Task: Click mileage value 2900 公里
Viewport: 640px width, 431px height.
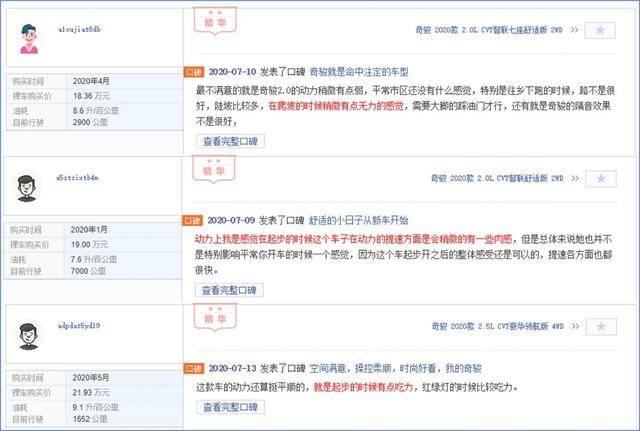Action: [90, 122]
